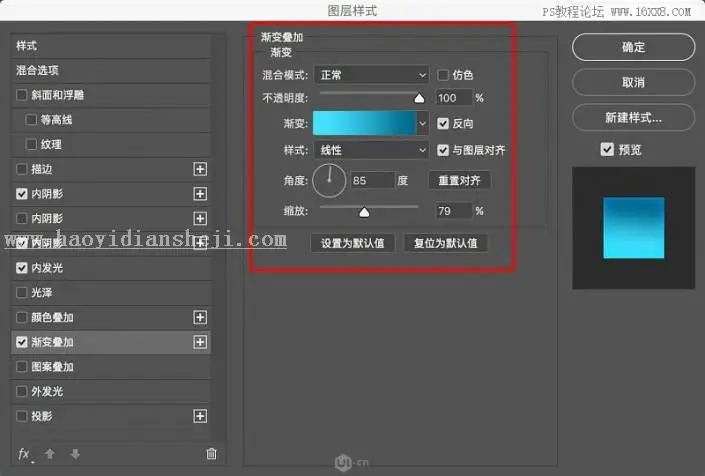The width and height of the screenshot is (705, 476).
Task: Add another 投影 effect with its plus icon
Action: [x=200, y=416]
